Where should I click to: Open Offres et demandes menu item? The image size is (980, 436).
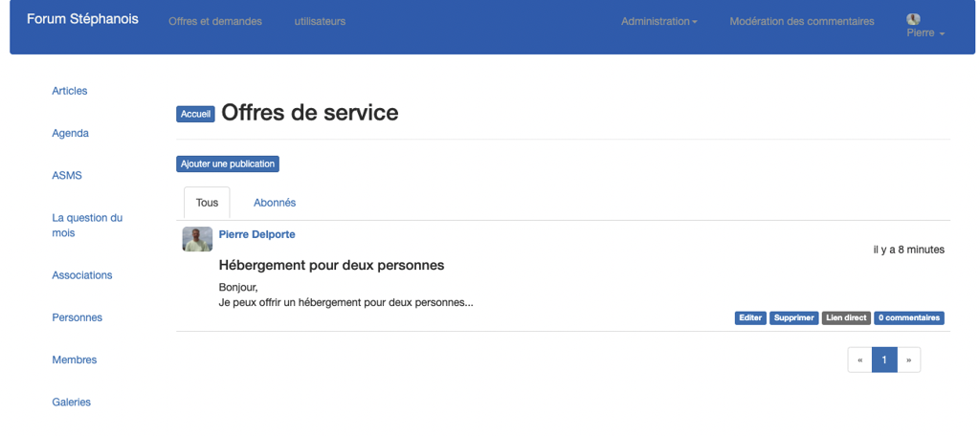click(214, 21)
